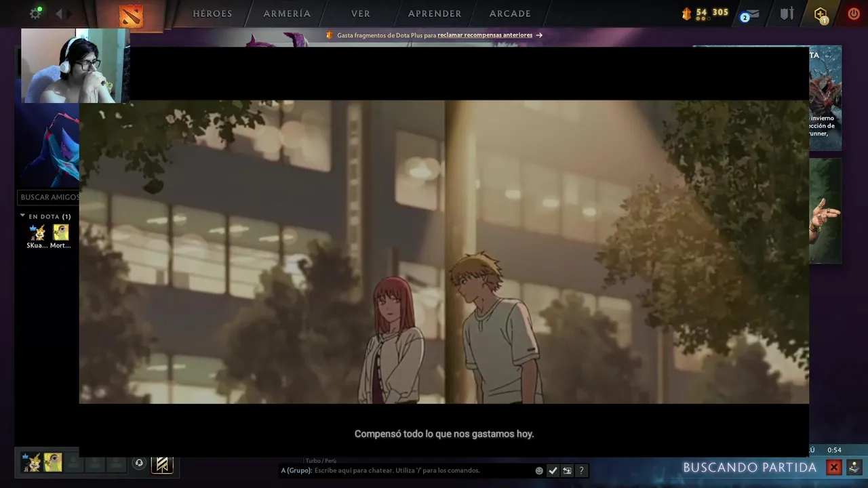
Task: Open the pointing hero promo card
Action: pos(825,211)
